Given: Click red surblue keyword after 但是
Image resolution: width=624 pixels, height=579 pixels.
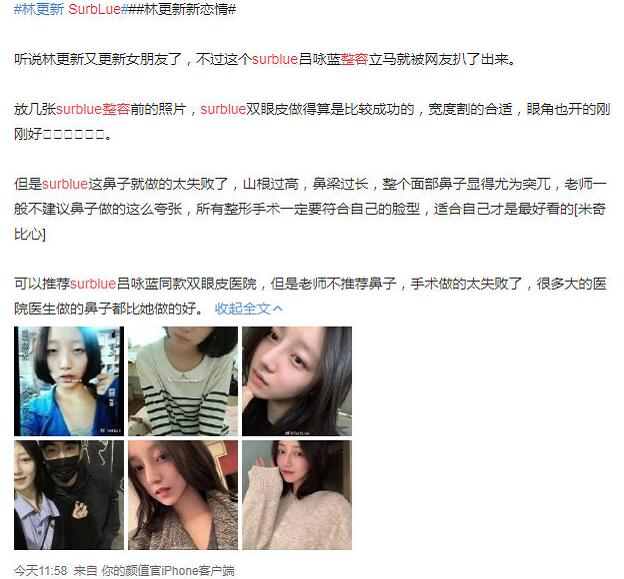Looking at the screenshot, I should (65, 184).
